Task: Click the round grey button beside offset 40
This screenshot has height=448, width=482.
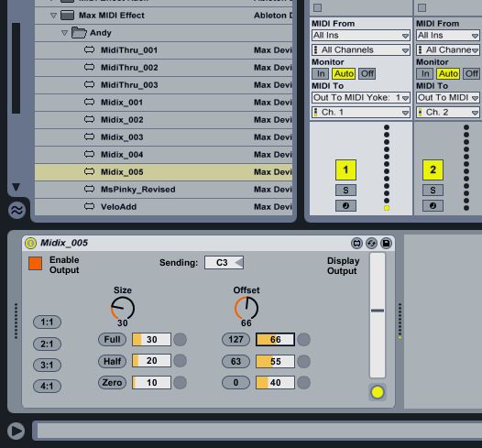Action: pos(303,383)
